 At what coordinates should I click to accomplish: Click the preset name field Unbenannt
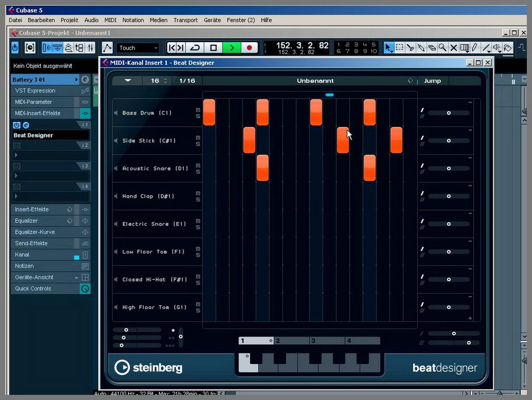tap(315, 81)
